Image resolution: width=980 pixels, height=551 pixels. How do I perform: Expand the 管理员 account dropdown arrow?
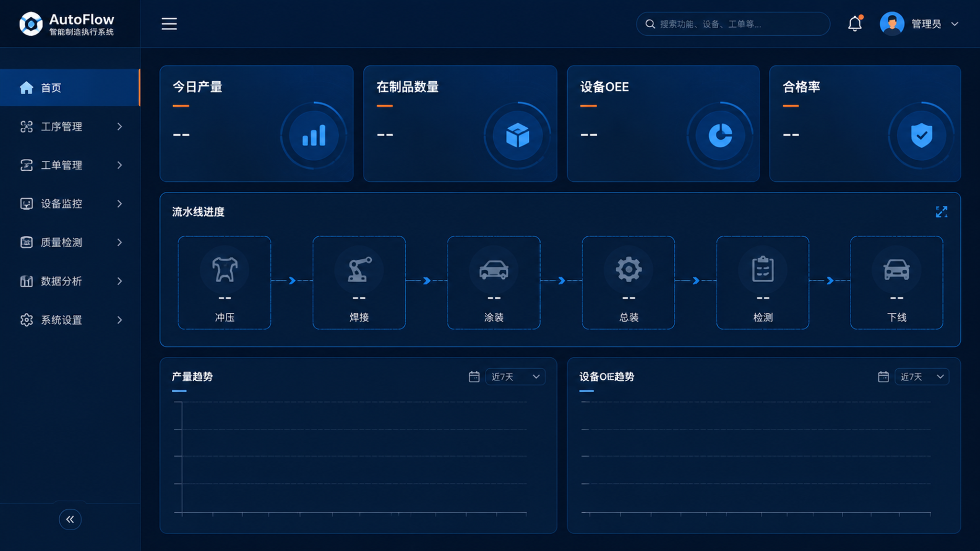[955, 24]
